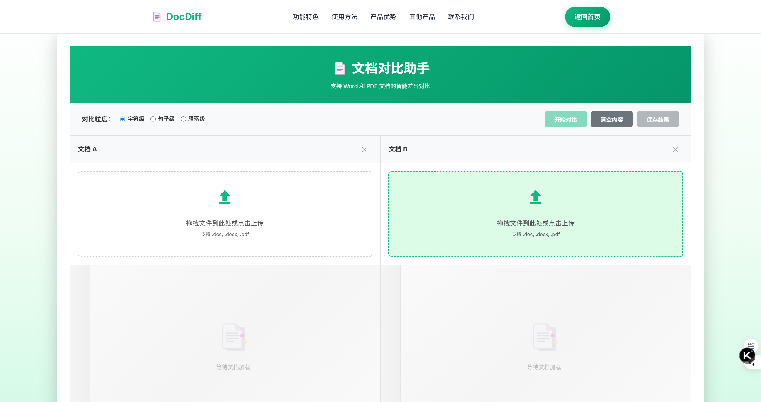
Task: Click the light green 开始对比 button
Action: (x=566, y=119)
